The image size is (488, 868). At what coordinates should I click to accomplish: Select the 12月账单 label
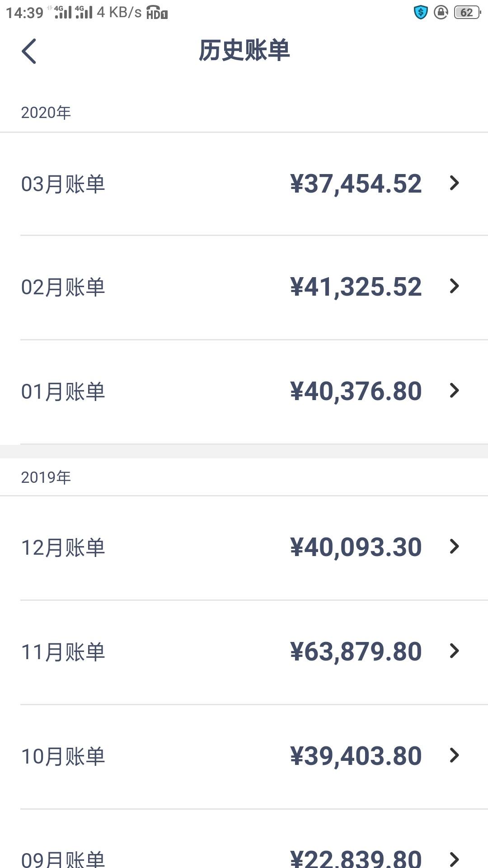pos(63,548)
